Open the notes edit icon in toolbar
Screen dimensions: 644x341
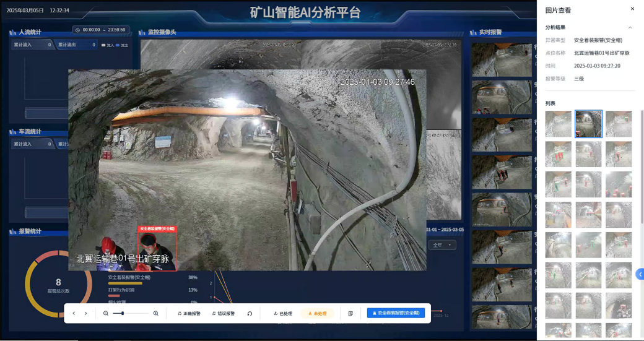tap(350, 314)
